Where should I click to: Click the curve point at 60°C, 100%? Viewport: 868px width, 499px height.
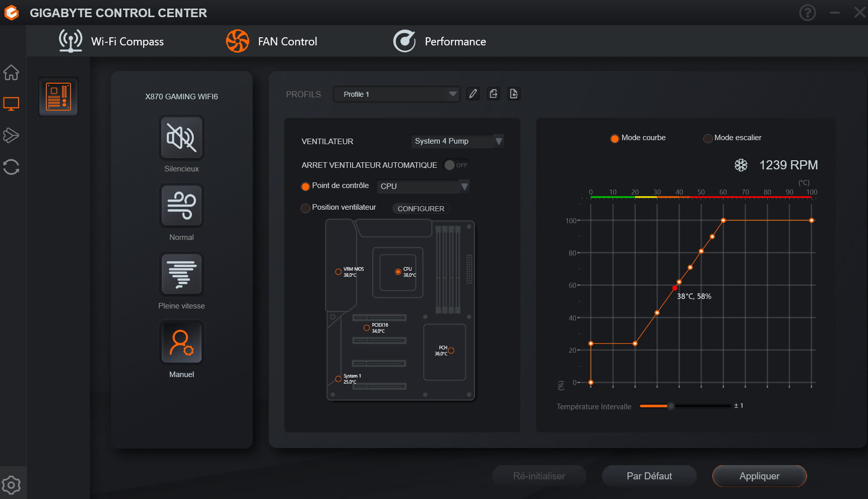click(x=723, y=220)
